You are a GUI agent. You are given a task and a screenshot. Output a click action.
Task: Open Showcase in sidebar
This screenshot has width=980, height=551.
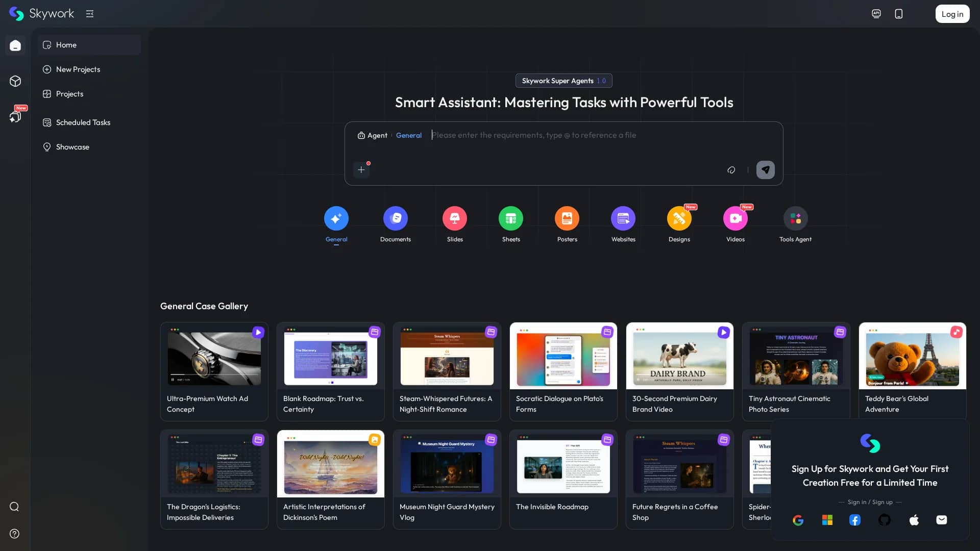(89, 147)
